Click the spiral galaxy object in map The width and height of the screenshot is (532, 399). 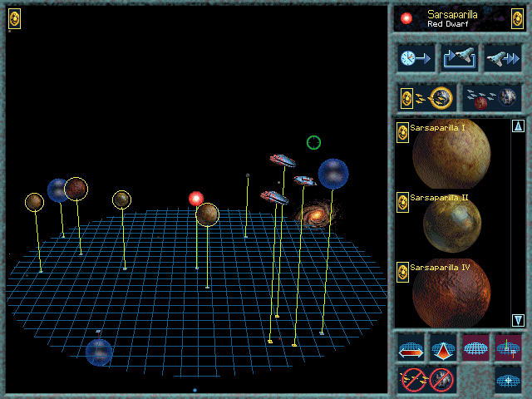point(315,214)
